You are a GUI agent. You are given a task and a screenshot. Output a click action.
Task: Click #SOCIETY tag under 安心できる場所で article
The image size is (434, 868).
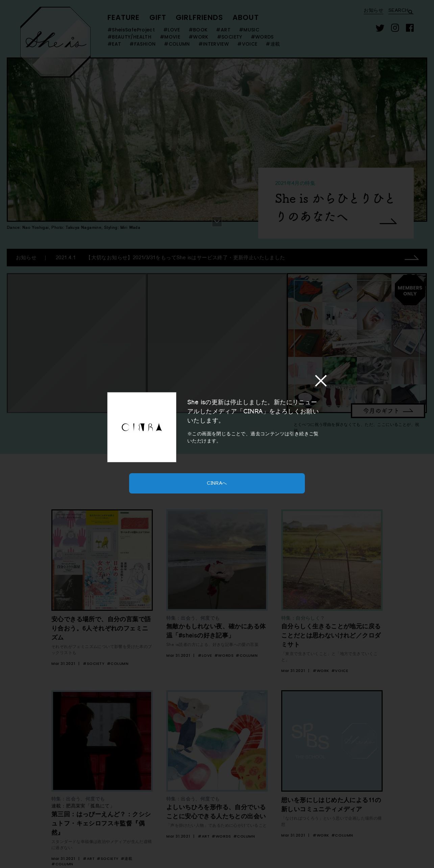94,664
